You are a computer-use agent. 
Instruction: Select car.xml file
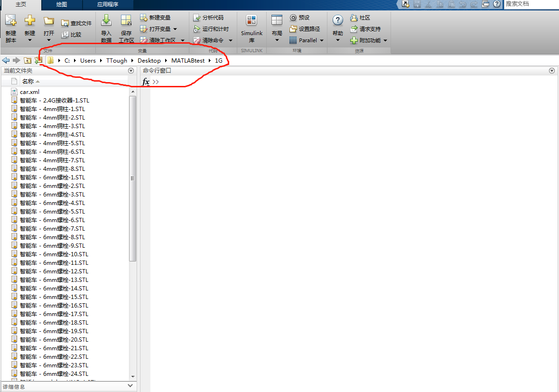point(29,92)
